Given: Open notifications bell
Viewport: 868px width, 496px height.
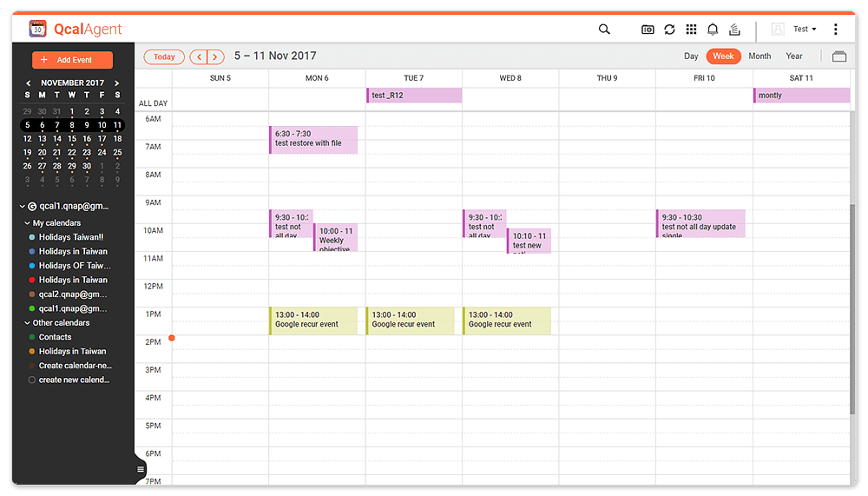Looking at the screenshot, I should click(x=713, y=30).
